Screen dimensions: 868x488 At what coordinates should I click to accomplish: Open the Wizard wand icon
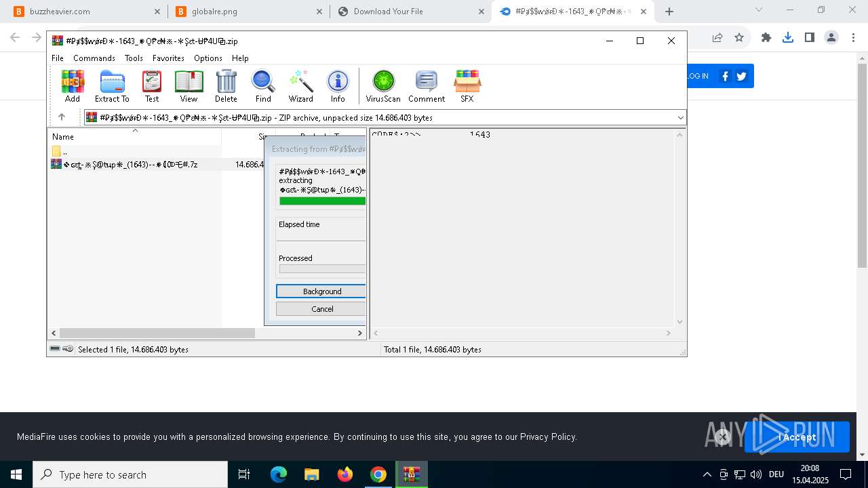(x=300, y=86)
